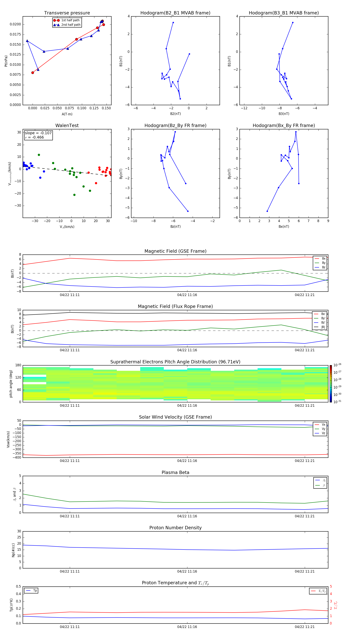Select the Bx' legend entry in Flux Rope panel

pos(320,314)
